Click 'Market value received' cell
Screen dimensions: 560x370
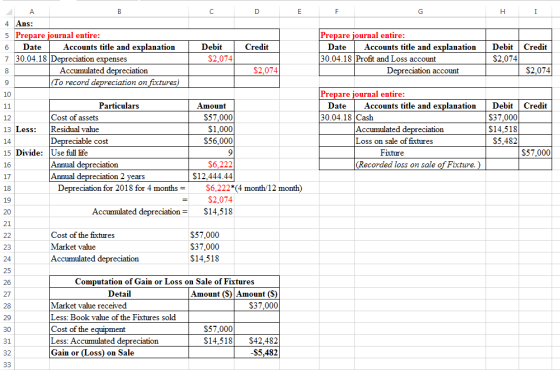pos(119,306)
